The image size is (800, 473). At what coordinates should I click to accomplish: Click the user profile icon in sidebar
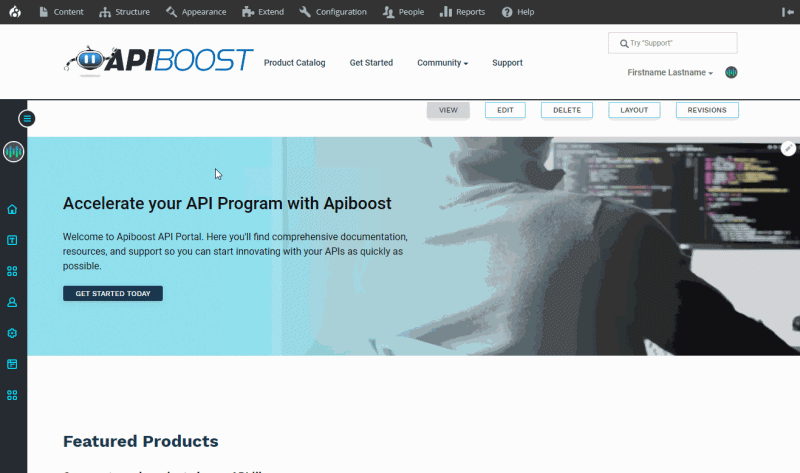[x=12, y=302]
